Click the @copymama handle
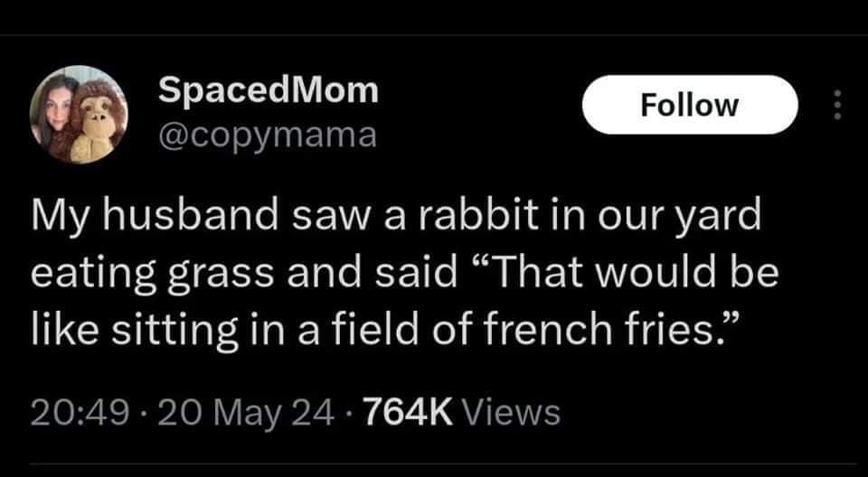This screenshot has height=477, width=868. [x=267, y=135]
